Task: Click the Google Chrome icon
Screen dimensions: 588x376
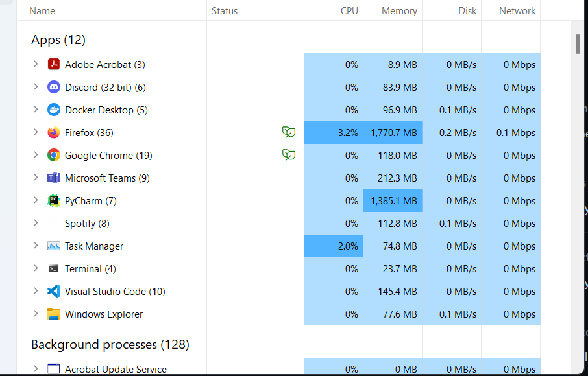Action: [55, 155]
